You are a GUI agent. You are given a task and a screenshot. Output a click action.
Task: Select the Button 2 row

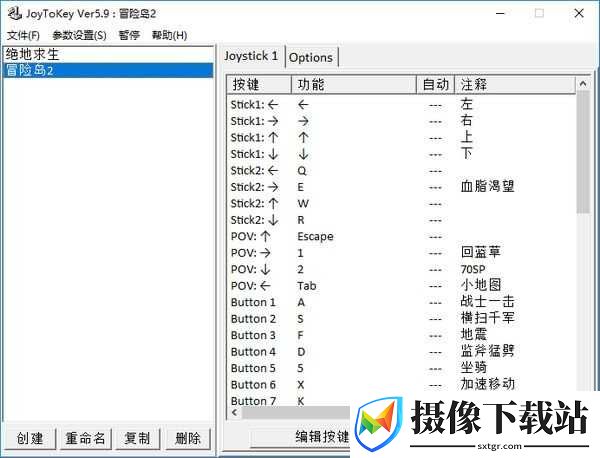[401, 318]
